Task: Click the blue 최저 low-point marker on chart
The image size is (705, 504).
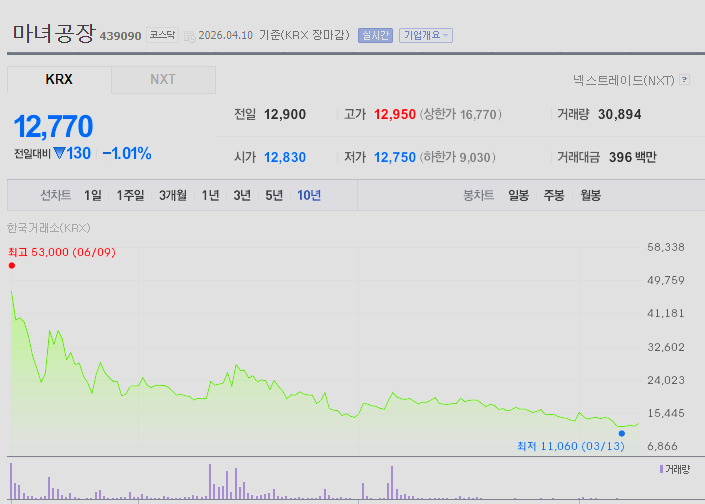Action: coord(621,433)
